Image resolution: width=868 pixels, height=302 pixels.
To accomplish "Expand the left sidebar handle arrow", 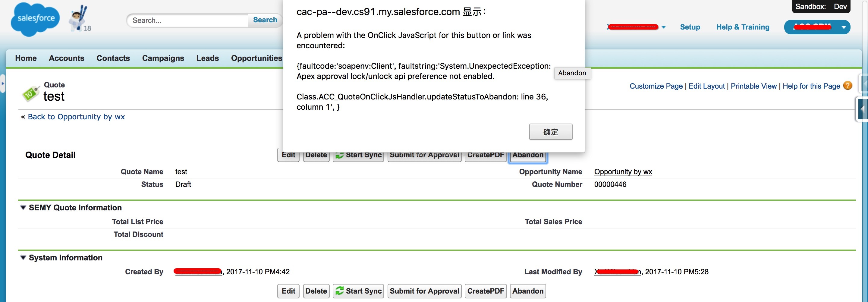I will (x=3, y=83).
